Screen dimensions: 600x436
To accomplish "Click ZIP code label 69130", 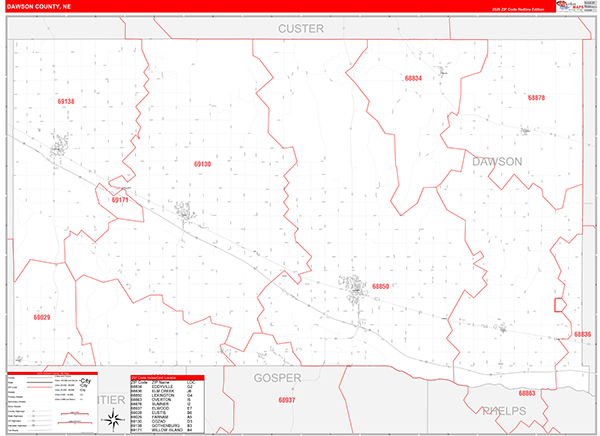I will coord(202,164).
